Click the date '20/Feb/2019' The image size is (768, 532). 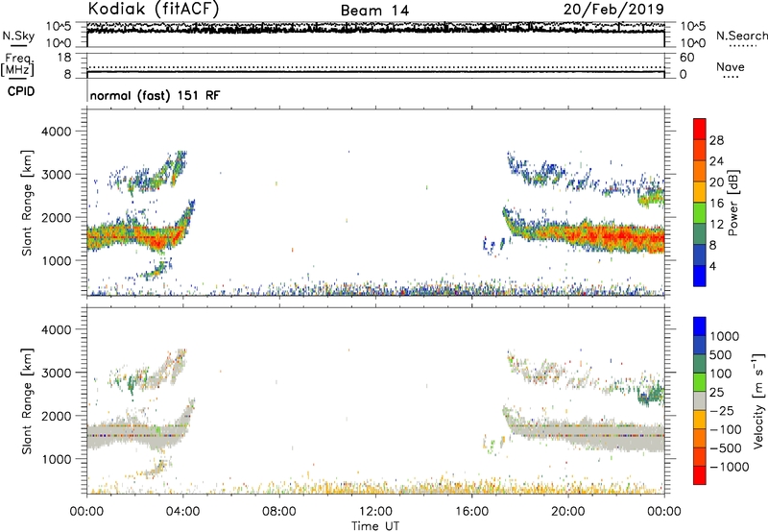[613, 10]
